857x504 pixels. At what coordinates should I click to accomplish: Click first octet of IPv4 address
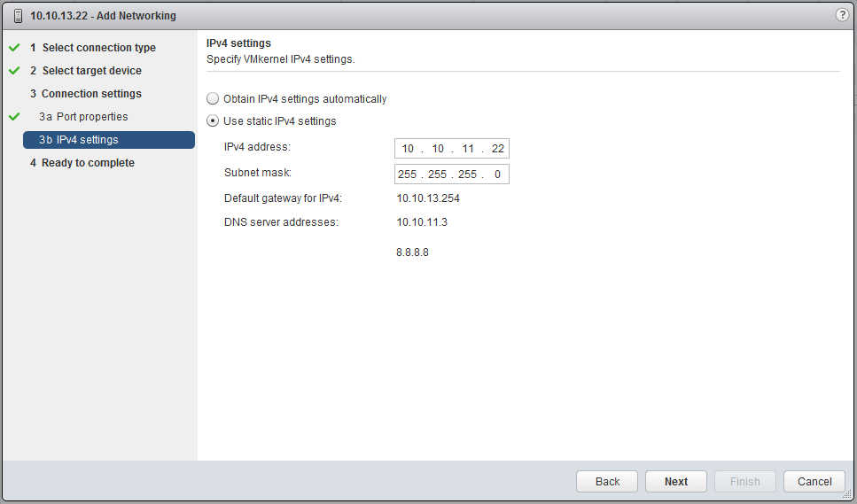408,149
